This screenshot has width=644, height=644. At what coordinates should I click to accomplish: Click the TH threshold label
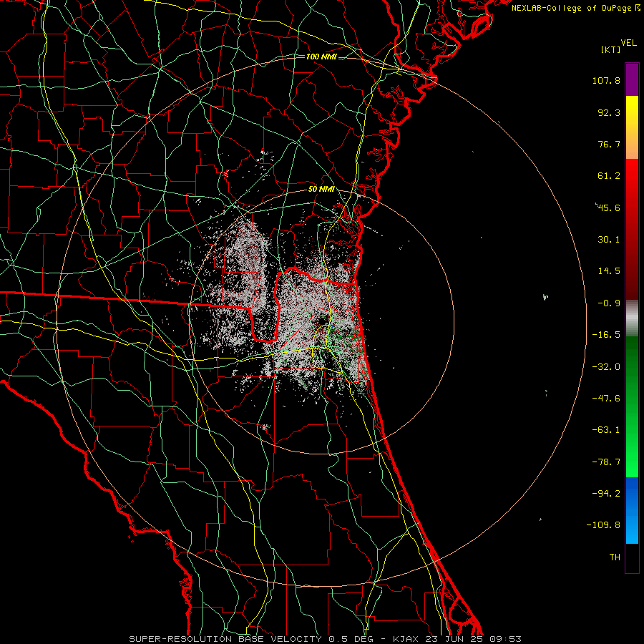click(x=615, y=557)
